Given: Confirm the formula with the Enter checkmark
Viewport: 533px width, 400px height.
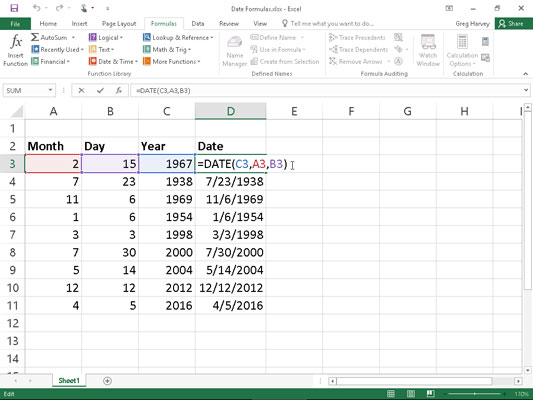Looking at the screenshot, I should (100, 90).
